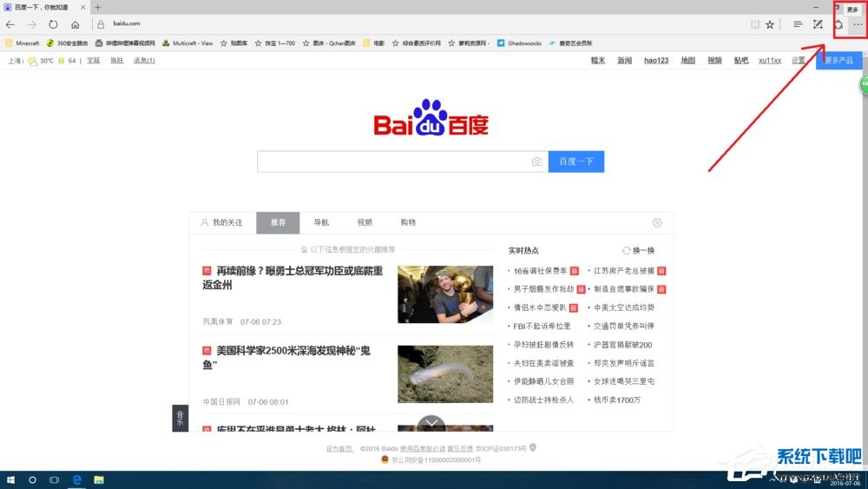Click the Share icon in the toolbar
Viewport: 868px width, 489px height.
[x=838, y=24]
